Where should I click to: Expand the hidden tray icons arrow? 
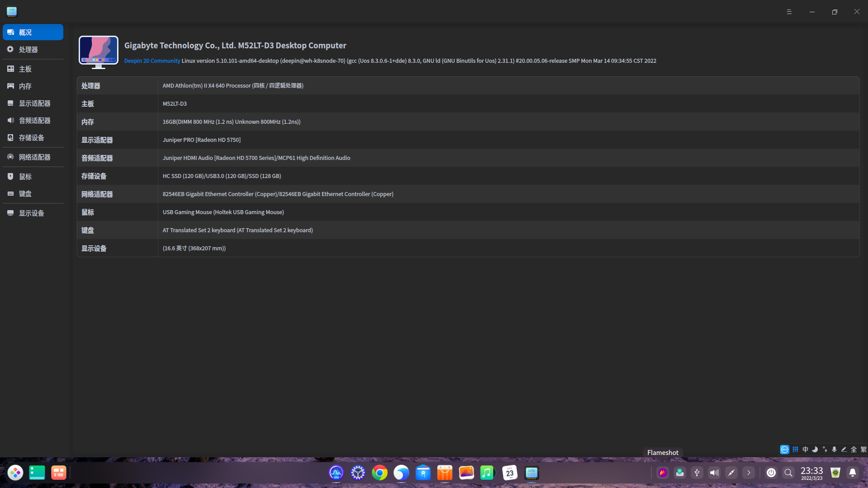[x=749, y=473]
